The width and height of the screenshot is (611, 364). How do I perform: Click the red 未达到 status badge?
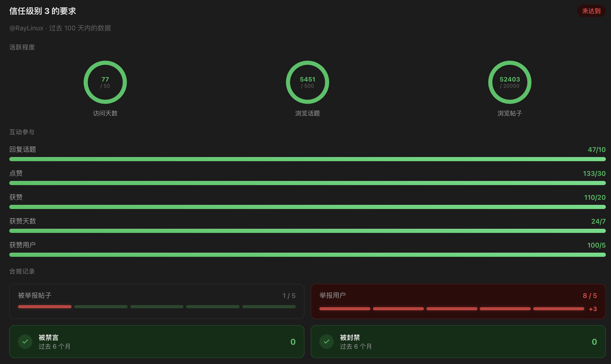click(x=591, y=11)
